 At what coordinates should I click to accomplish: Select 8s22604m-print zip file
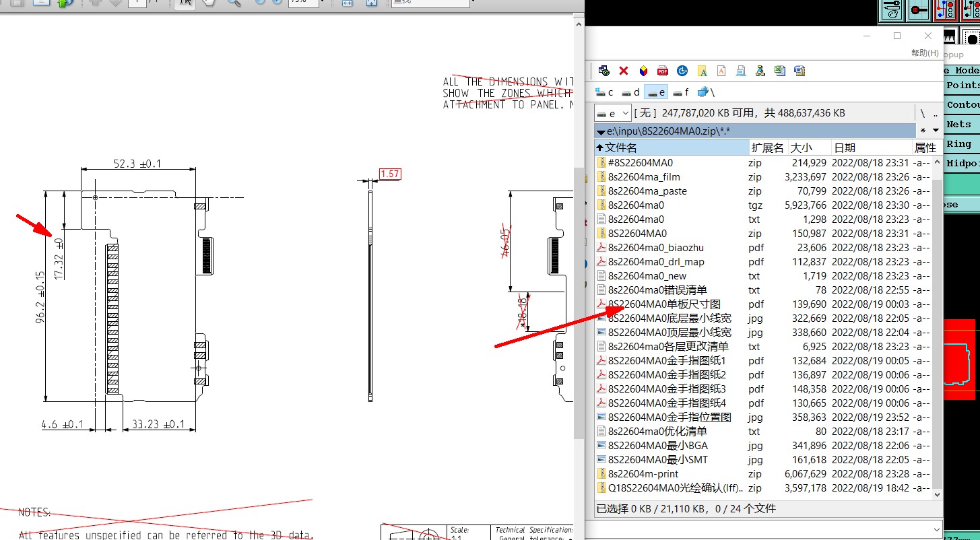pyautogui.click(x=764, y=473)
